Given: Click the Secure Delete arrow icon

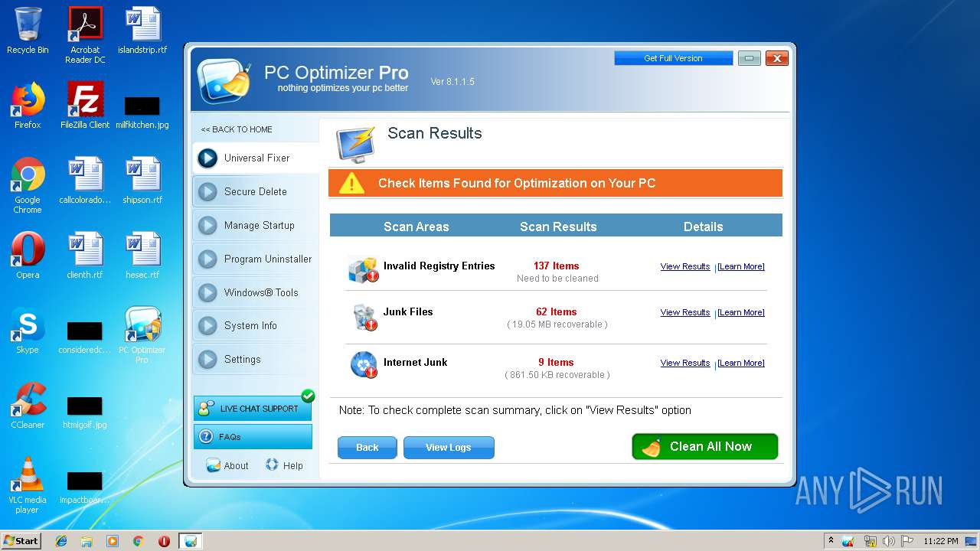Looking at the screenshot, I should (x=207, y=191).
